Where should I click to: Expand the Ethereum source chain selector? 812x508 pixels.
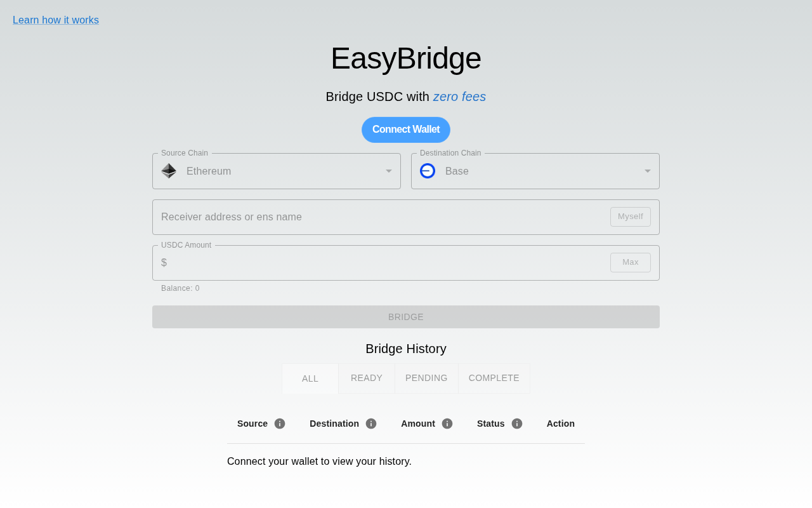click(x=277, y=171)
